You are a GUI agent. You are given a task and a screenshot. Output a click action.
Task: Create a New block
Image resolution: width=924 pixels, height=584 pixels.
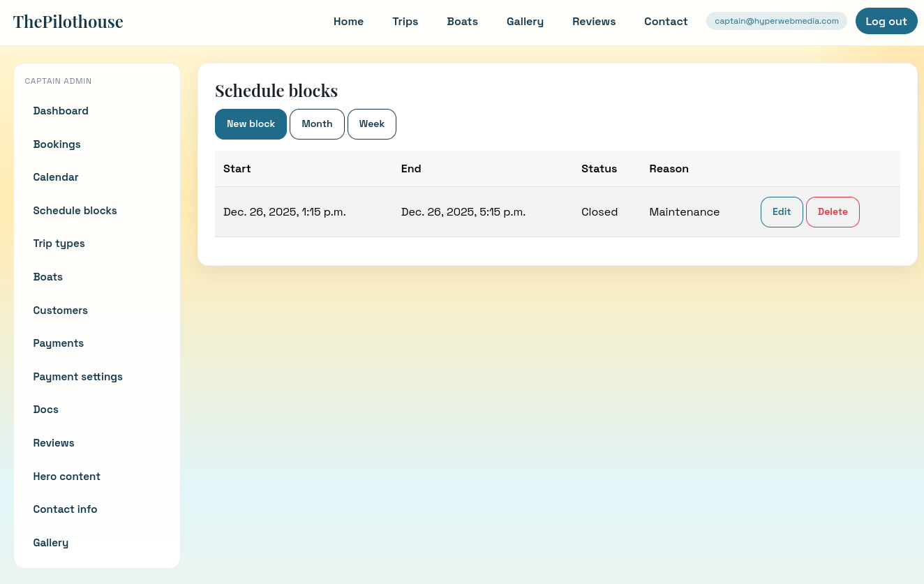(251, 123)
